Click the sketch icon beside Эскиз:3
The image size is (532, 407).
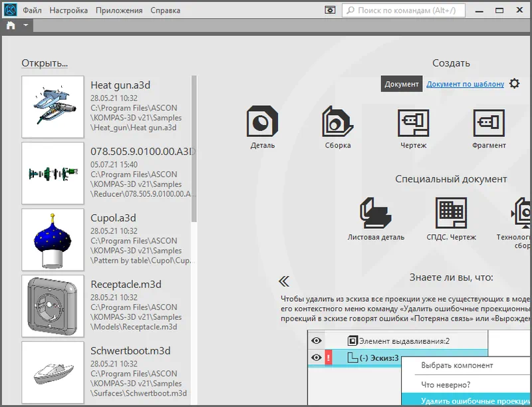click(352, 358)
